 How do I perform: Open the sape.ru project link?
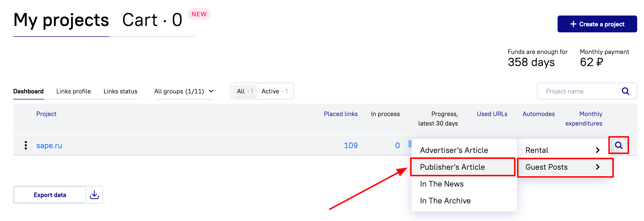pyautogui.click(x=49, y=145)
